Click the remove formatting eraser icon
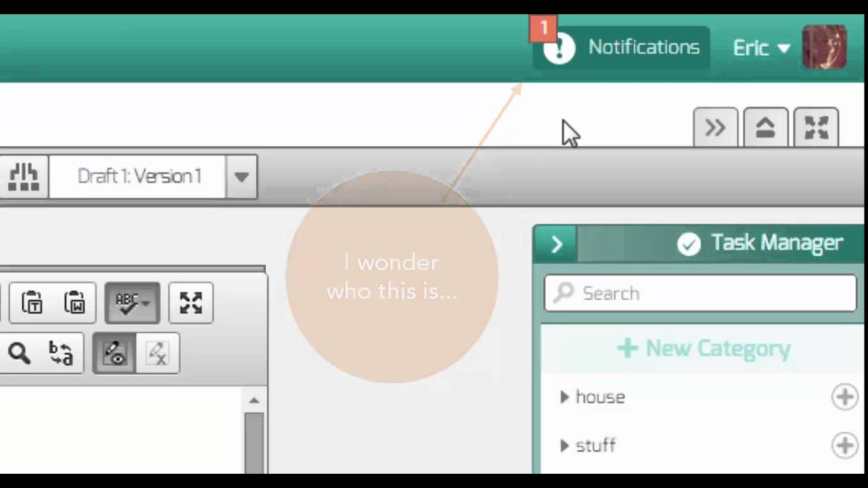The height and width of the screenshot is (488, 868). 157,353
